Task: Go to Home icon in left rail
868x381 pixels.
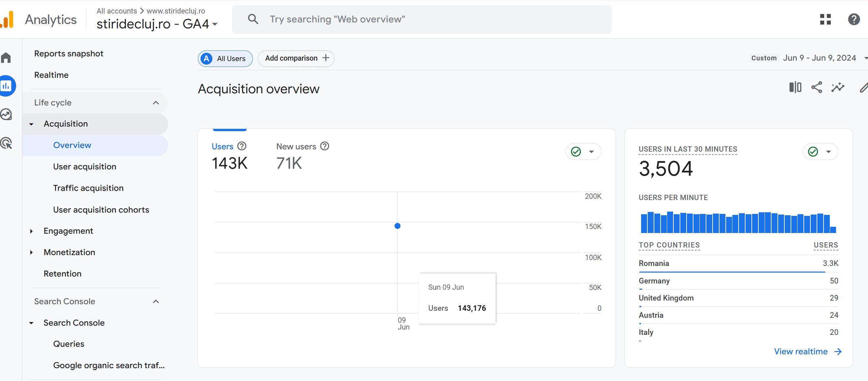Action: [x=6, y=58]
